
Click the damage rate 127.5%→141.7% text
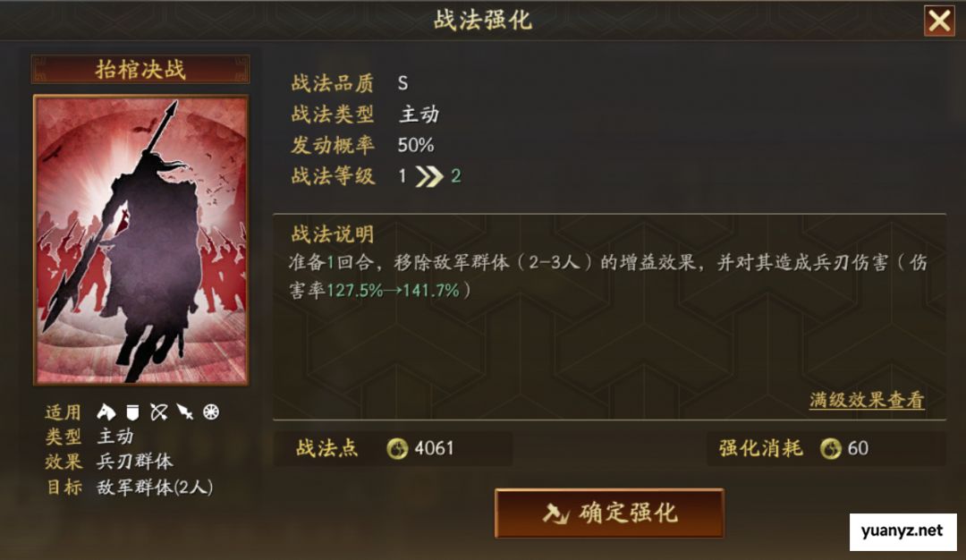pyautogui.click(x=393, y=290)
